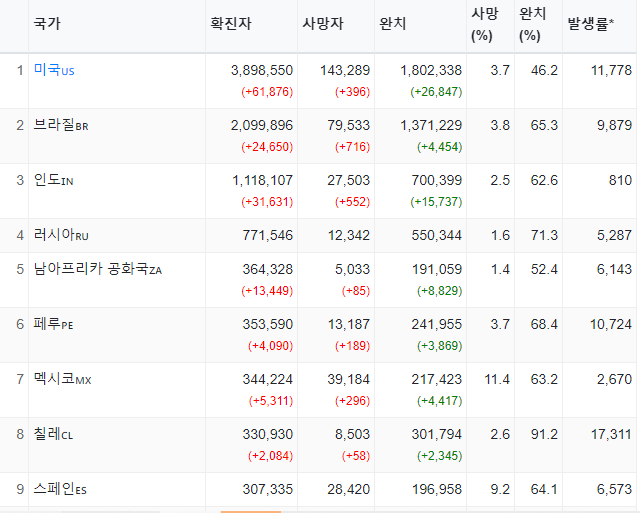Click South Africa's confirmed count 364,328
Screen dimensions: 640x513
[x=268, y=269]
